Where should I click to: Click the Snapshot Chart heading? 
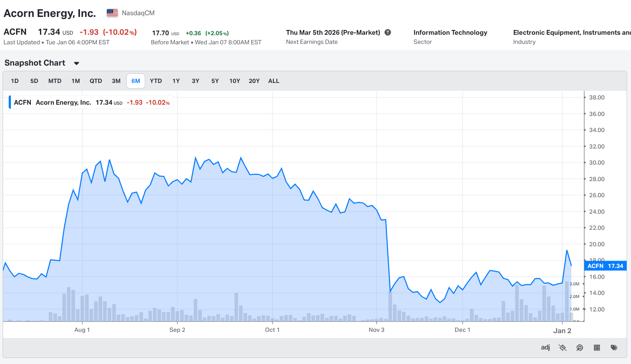35,63
